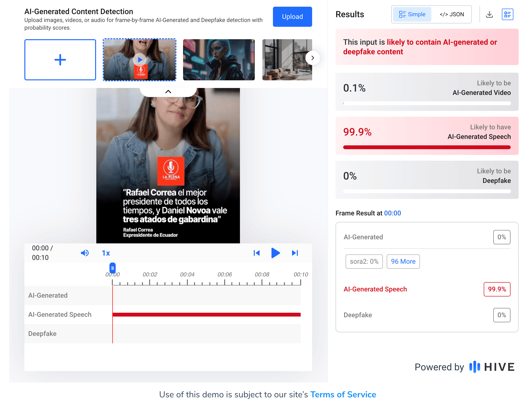This screenshot has height=405, width=532.
Task: Click the blue timeline playhead handle
Action: point(113,268)
